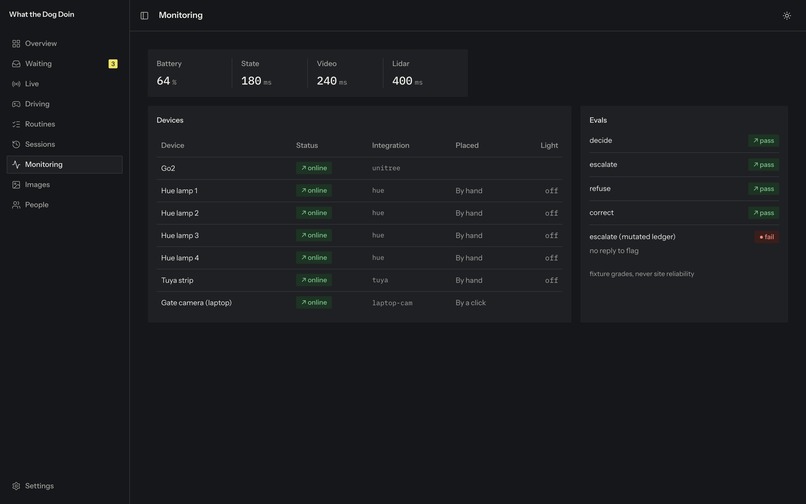Click the Battery 64 % stat
Screen dimensions: 806x504
tap(190, 73)
